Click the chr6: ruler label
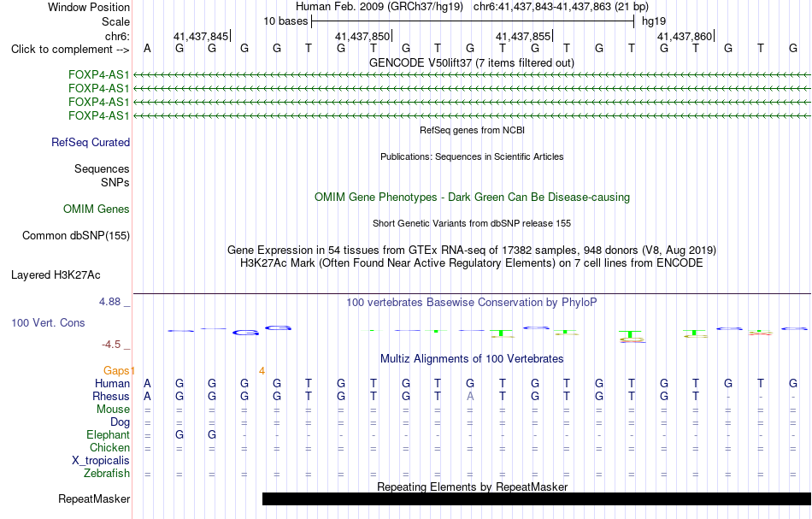The height and width of the screenshot is (519, 812). [117, 36]
